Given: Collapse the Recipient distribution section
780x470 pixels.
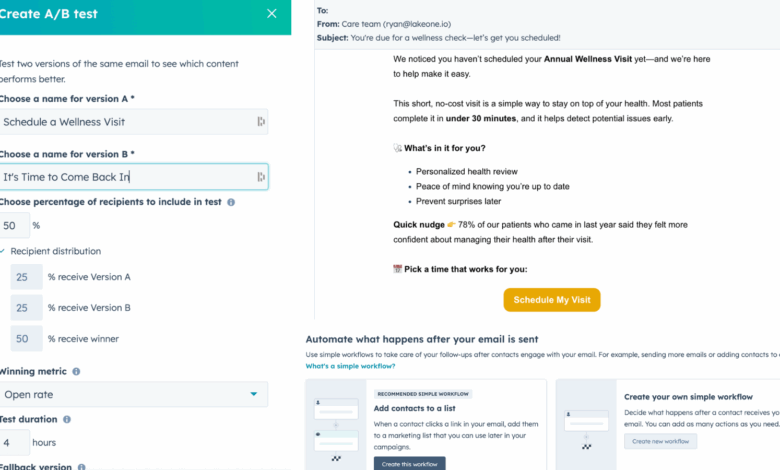Looking at the screenshot, I should 3,251.
